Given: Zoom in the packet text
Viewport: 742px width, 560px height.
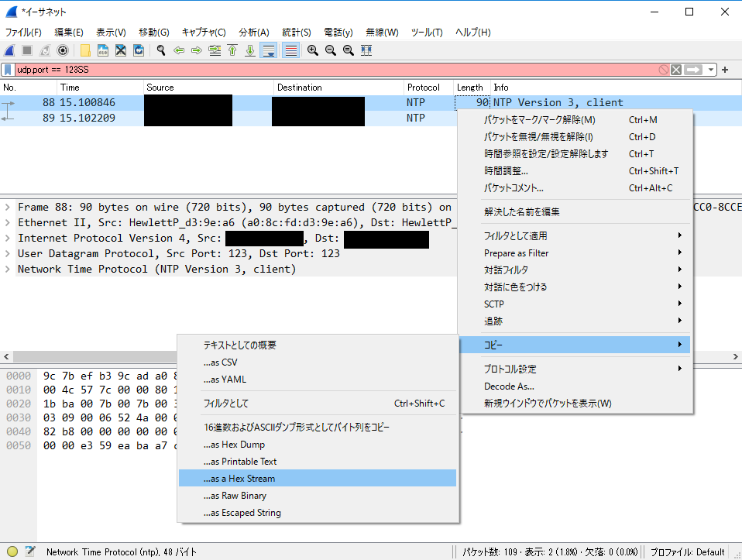Looking at the screenshot, I should pyautogui.click(x=312, y=50).
